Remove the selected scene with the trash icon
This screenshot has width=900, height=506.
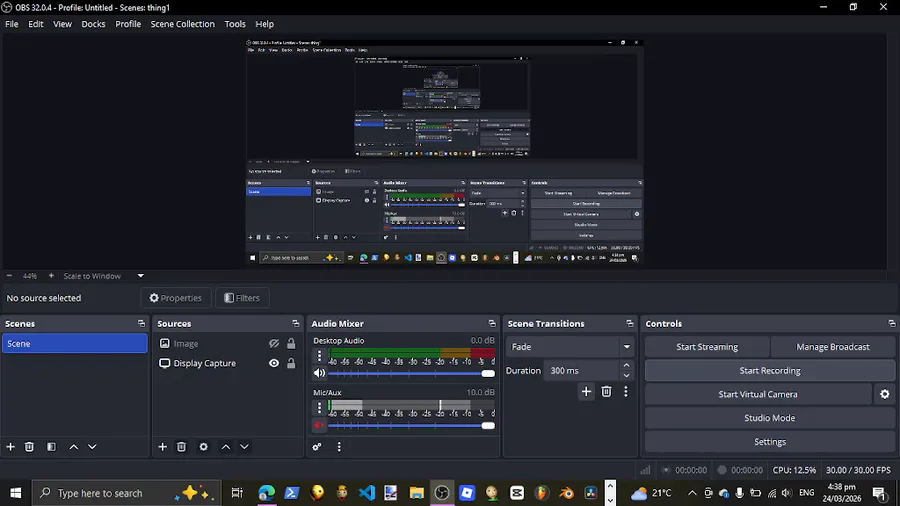click(x=29, y=446)
